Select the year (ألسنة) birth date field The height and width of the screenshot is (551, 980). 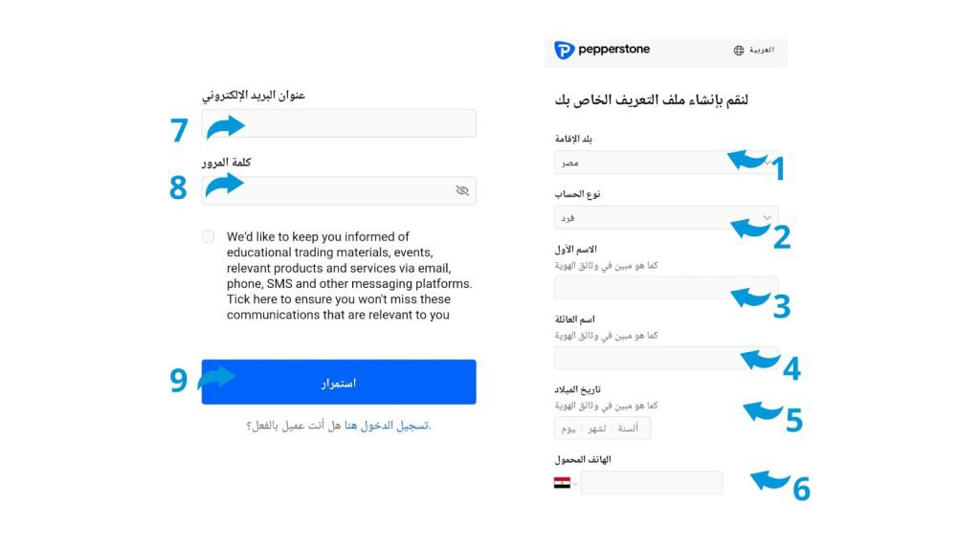click(628, 429)
